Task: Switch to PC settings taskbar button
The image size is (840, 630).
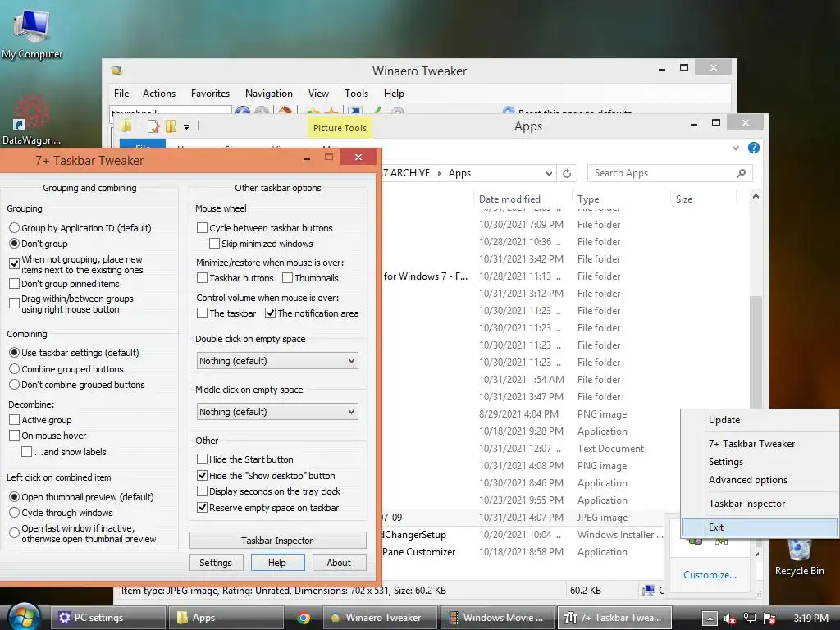Action: coord(107,618)
